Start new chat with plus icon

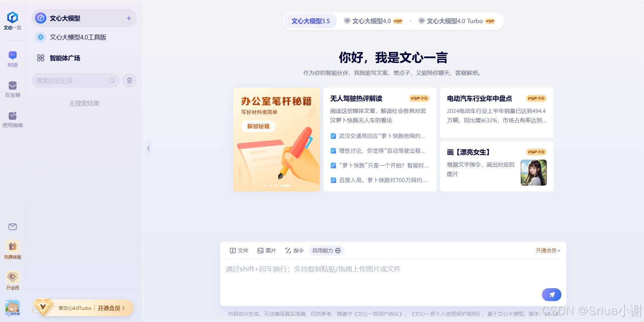click(x=129, y=18)
